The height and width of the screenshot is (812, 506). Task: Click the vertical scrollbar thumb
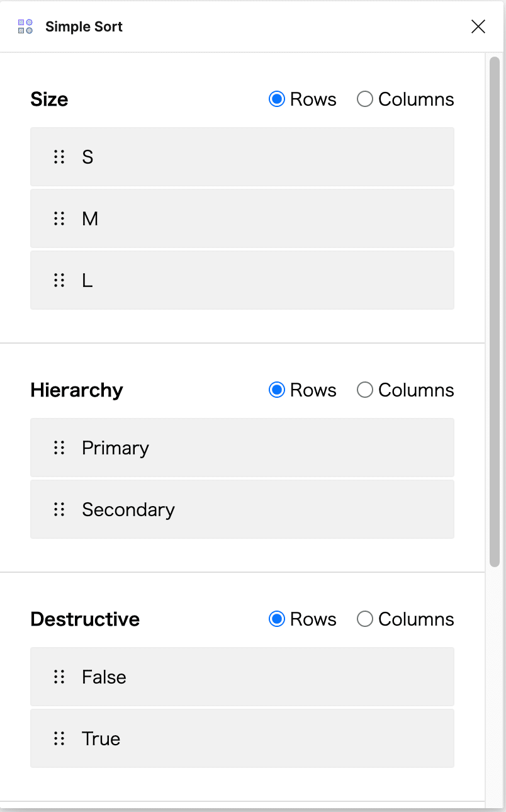pyautogui.click(x=495, y=312)
